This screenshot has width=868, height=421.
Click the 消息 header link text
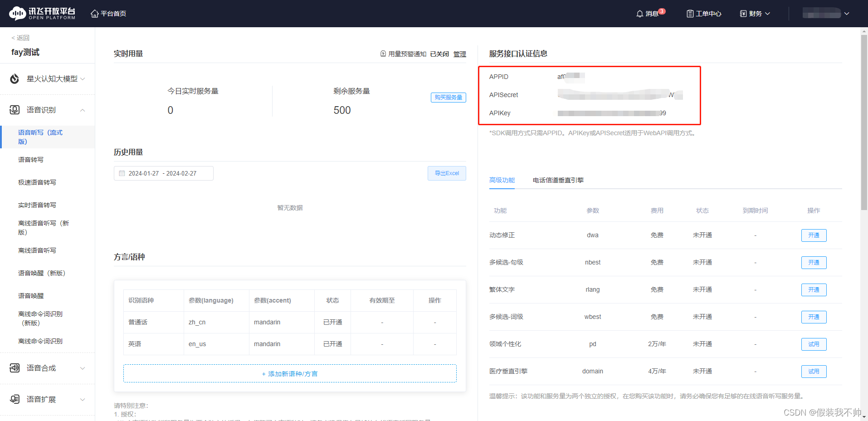(652, 14)
